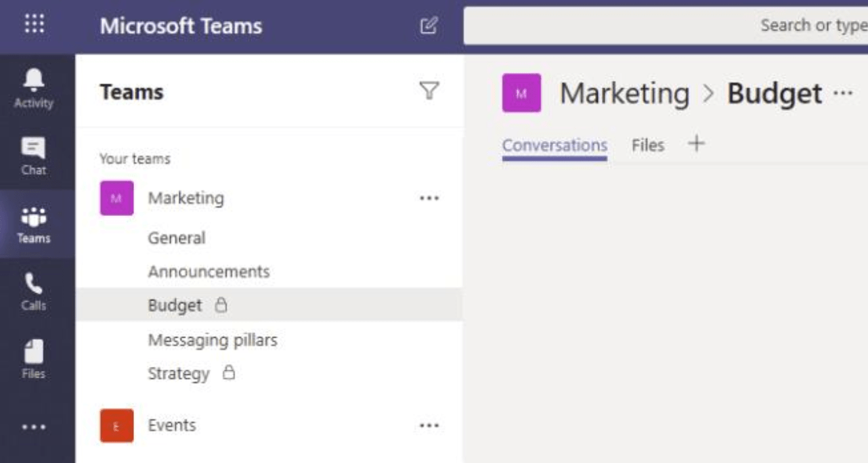Click the filter funnel icon
The width and height of the screenshot is (868, 463).
click(x=429, y=91)
